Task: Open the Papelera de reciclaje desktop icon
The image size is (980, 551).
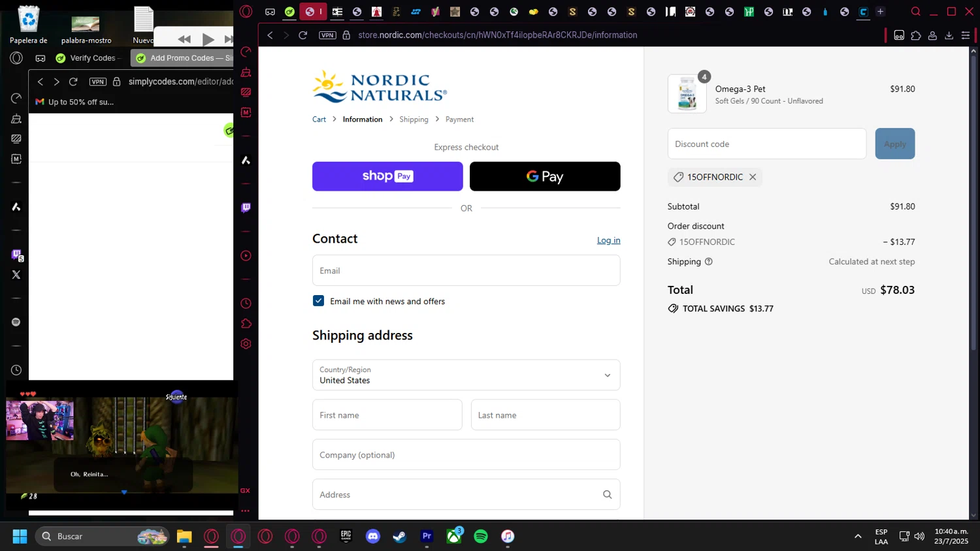Action: (29, 25)
